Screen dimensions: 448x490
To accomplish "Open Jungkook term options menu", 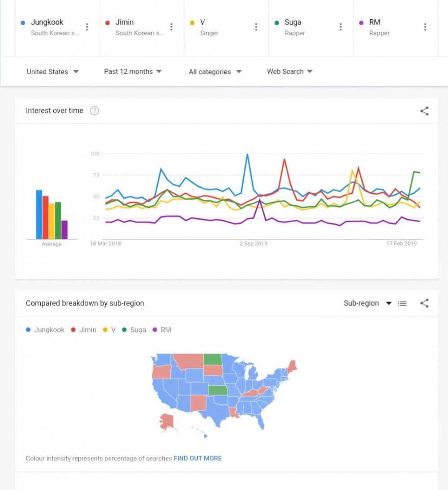I will click(x=87, y=27).
